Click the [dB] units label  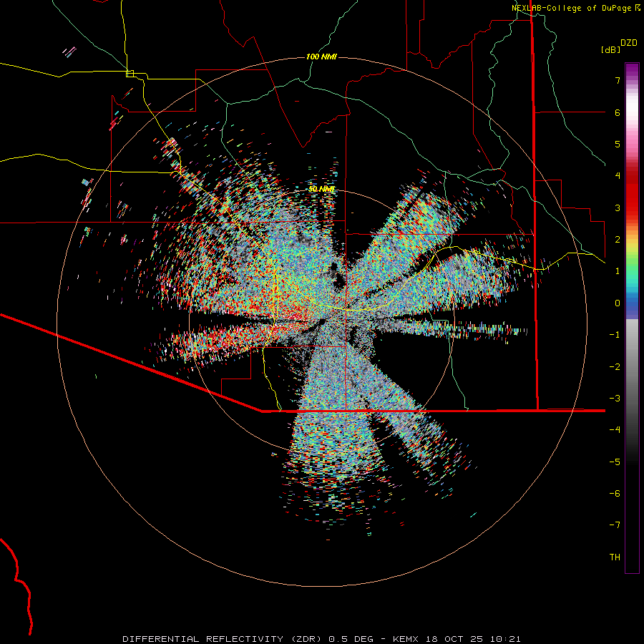click(611, 49)
